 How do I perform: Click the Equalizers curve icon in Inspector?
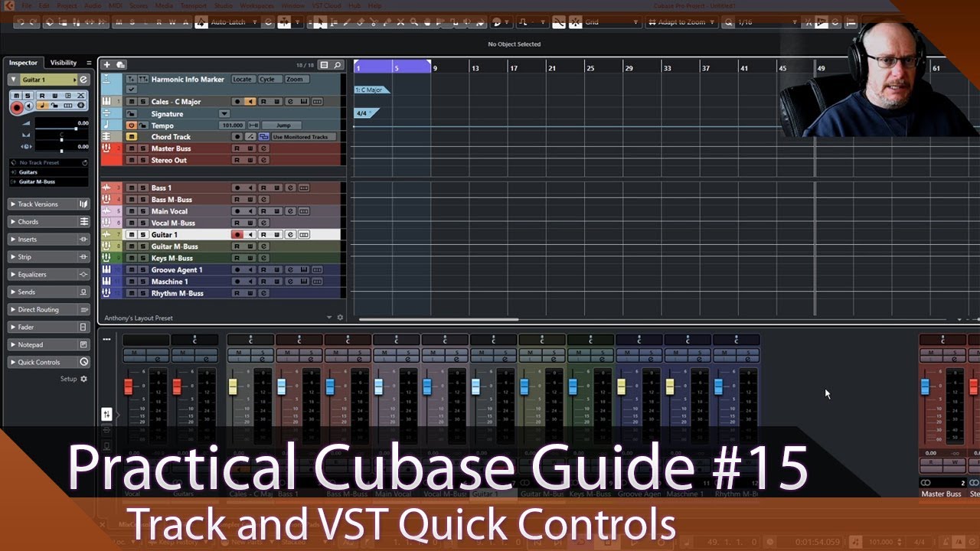click(84, 275)
